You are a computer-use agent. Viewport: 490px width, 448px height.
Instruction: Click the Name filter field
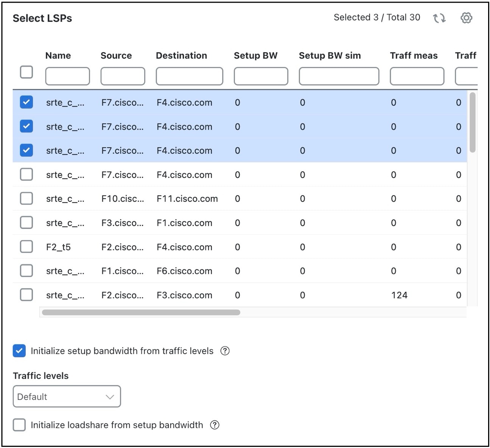coord(68,76)
